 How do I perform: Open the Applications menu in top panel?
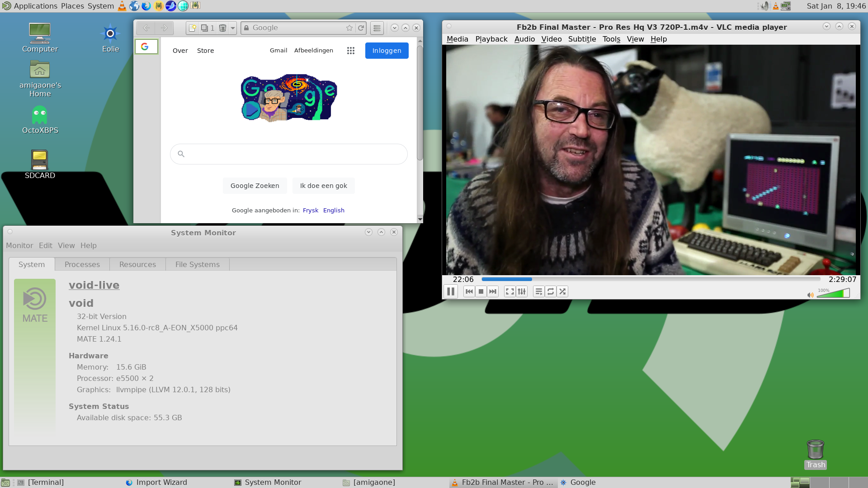[x=36, y=6]
